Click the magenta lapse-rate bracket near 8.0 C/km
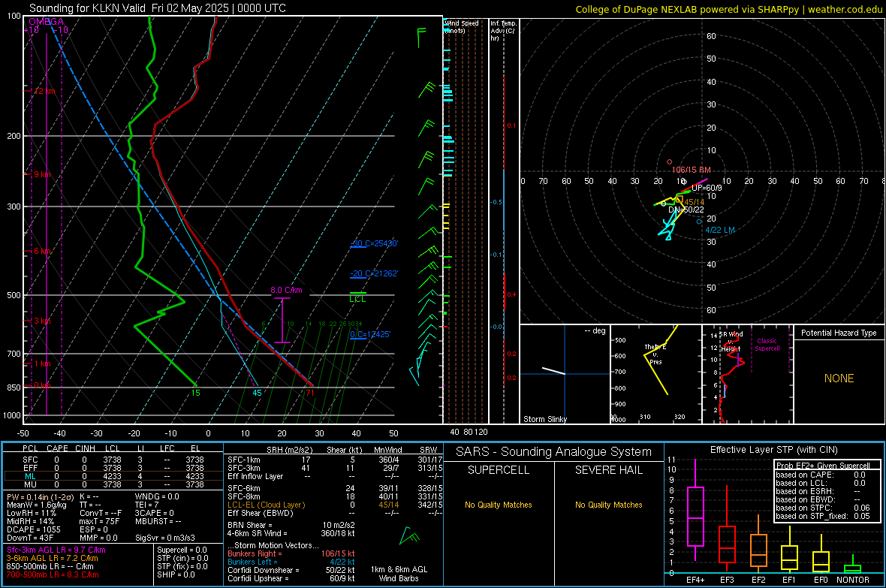Image resolution: width=886 pixels, height=588 pixels. coord(282,320)
